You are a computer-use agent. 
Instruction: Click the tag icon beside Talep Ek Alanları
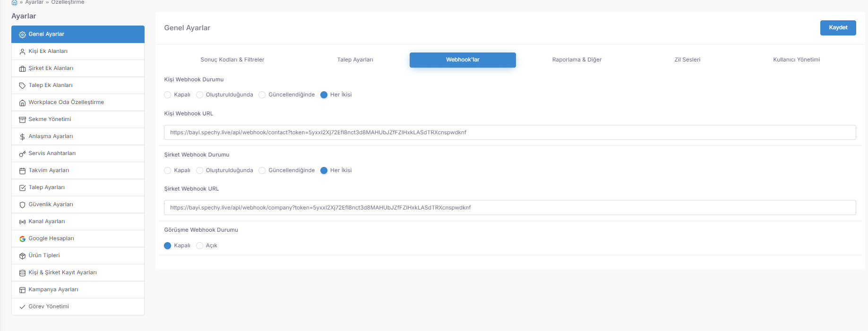click(22, 86)
